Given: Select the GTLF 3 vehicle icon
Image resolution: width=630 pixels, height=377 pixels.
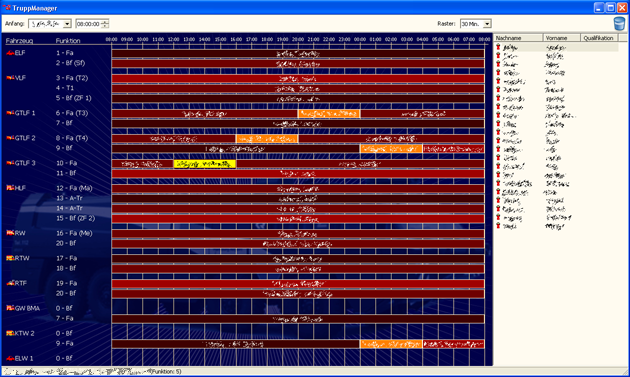Looking at the screenshot, I should (x=10, y=163).
